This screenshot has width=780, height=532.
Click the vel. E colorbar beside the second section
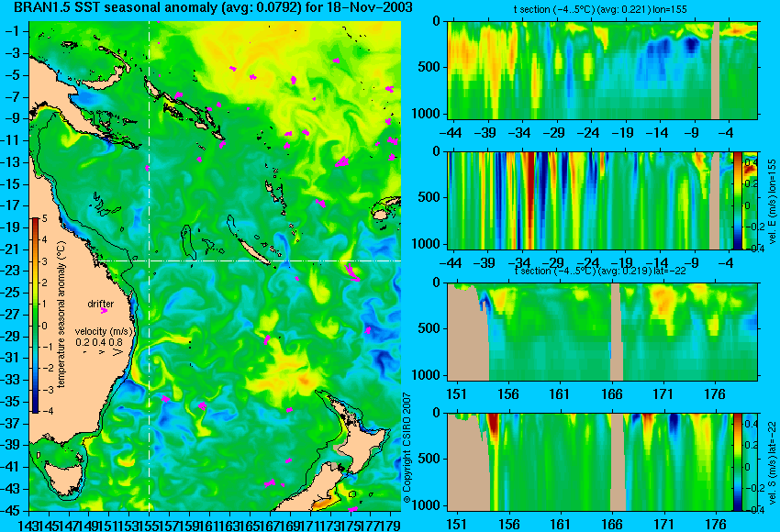[x=737, y=200]
